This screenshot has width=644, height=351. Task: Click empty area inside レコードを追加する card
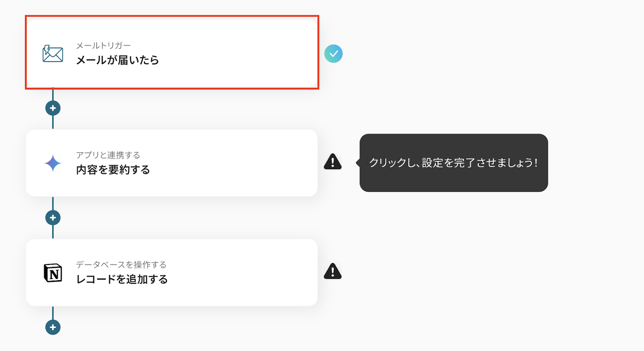[237, 273]
